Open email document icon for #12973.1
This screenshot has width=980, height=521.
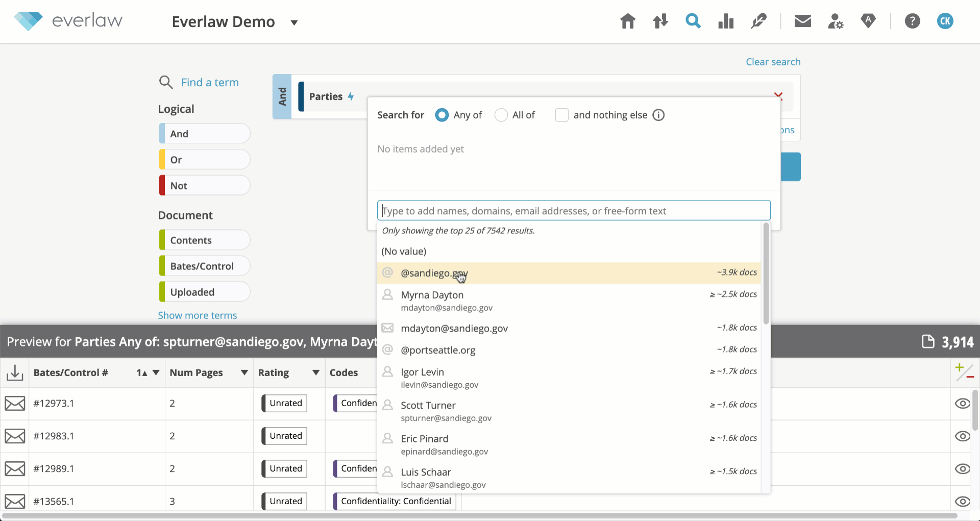(15, 404)
